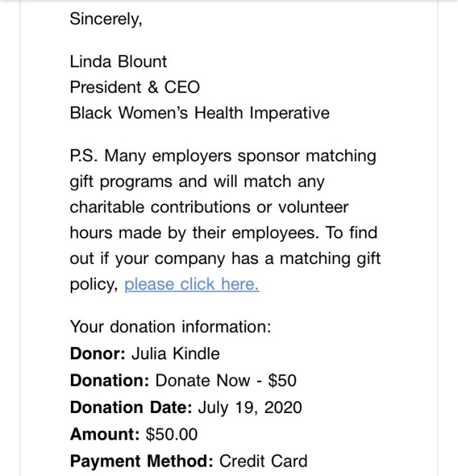Click the "President & CEO" title line

135,87
